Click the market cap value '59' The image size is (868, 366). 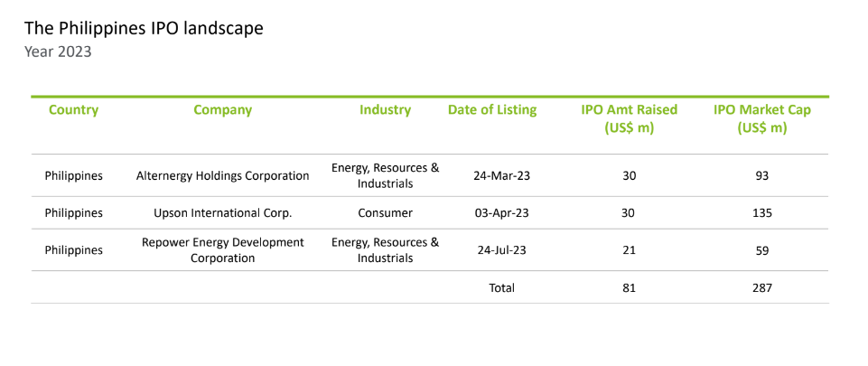point(762,250)
